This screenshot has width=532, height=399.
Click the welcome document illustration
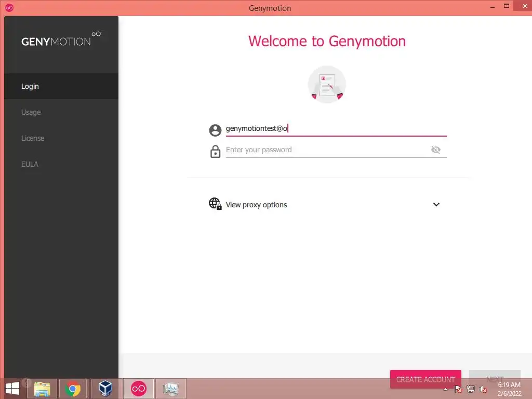tap(327, 85)
